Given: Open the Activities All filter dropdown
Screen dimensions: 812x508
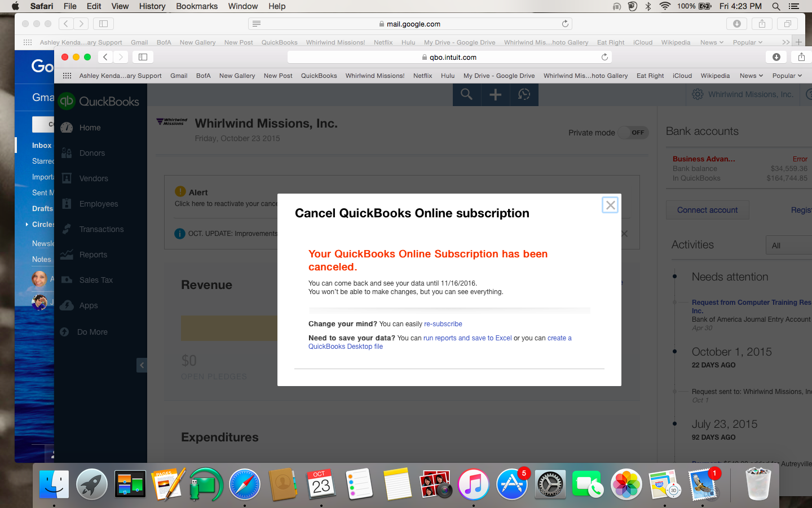Looking at the screenshot, I should click(x=788, y=246).
